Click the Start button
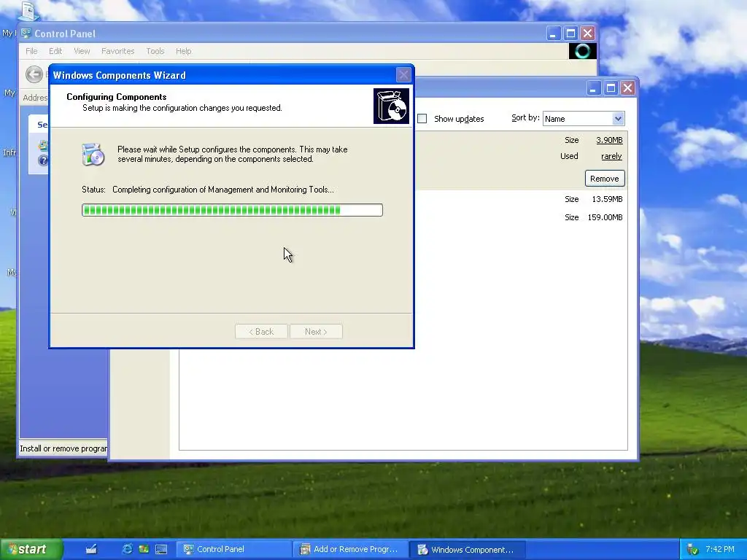 click(x=31, y=549)
